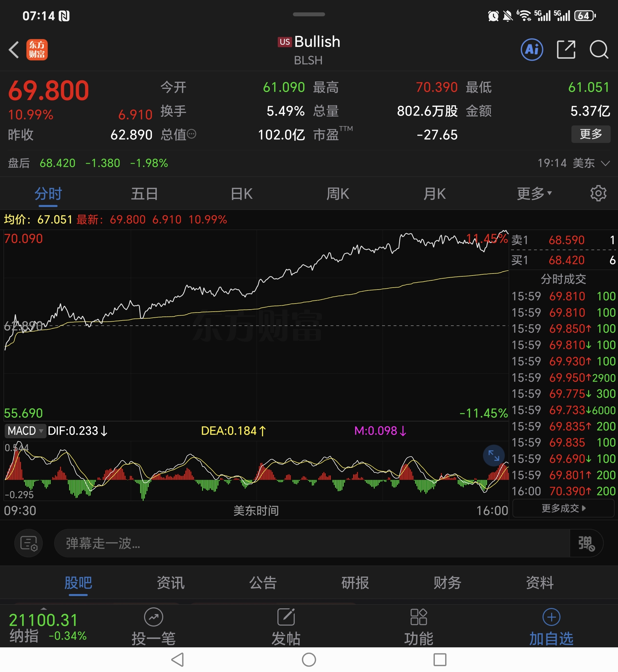Tap the 总量 802.6万股 value
The height and width of the screenshot is (672, 618).
tap(427, 111)
